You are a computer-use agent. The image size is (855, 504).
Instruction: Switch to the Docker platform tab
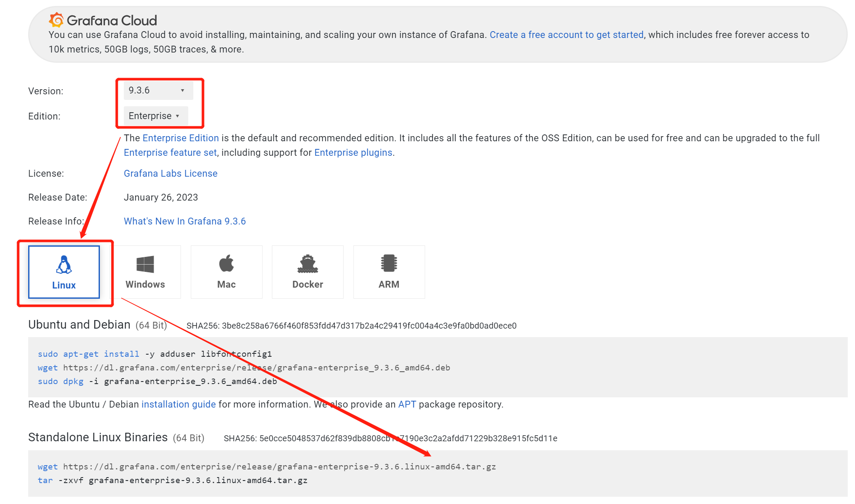point(308,272)
